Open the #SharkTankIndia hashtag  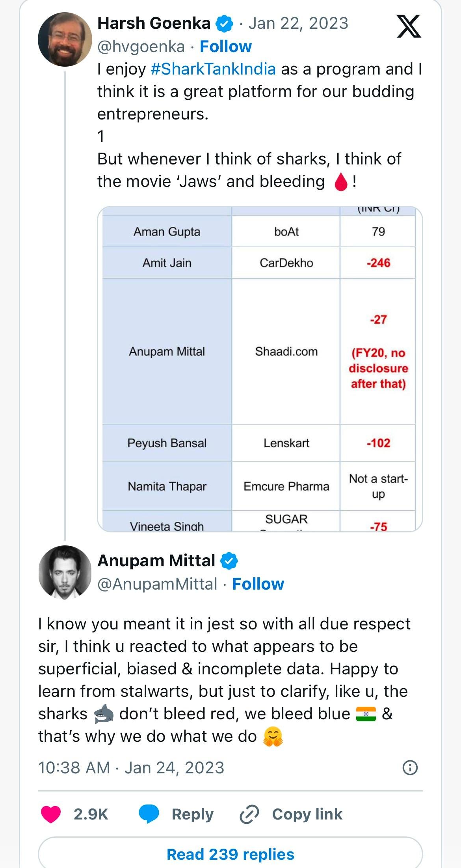213,69
